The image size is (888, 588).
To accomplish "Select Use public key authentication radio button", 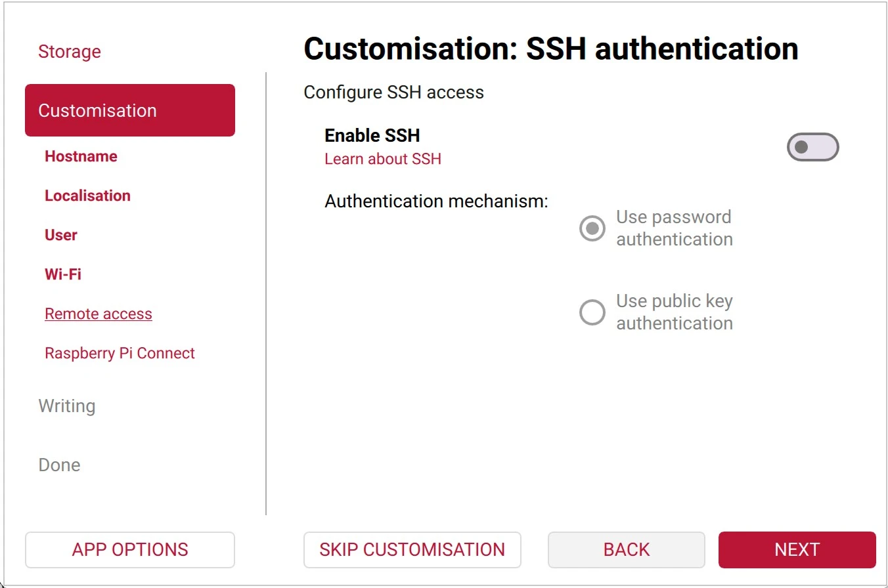I will (x=592, y=312).
